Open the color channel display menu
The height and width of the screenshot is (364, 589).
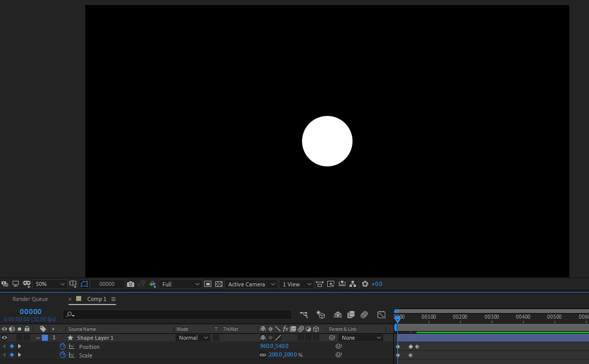pos(152,284)
